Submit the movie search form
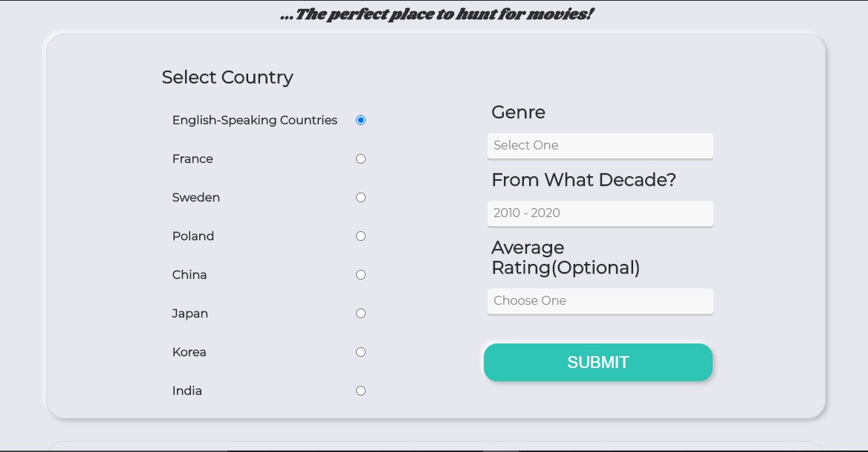 (x=597, y=362)
